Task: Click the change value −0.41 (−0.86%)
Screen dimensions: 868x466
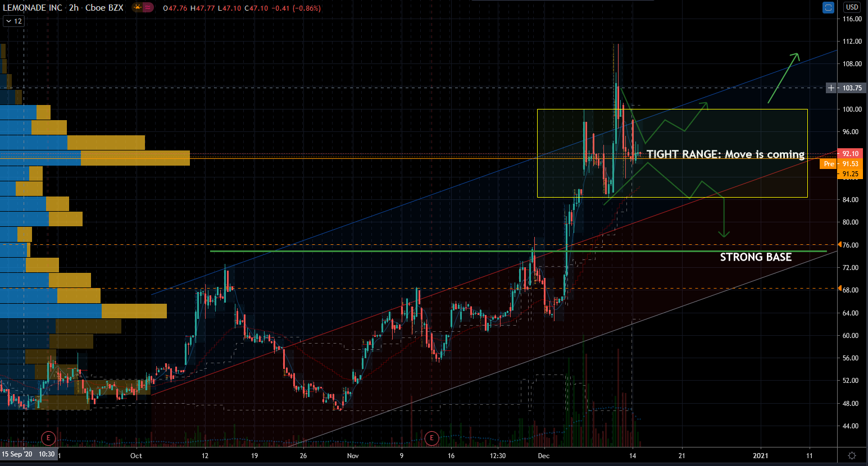Action: click(x=296, y=8)
